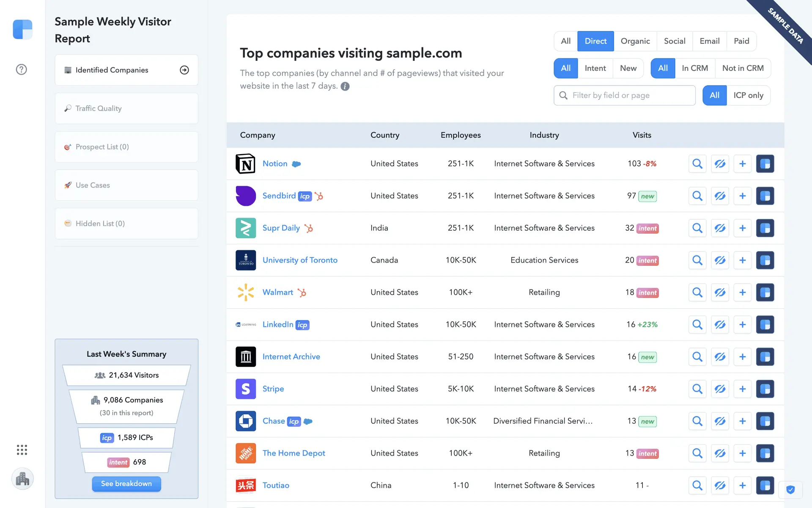Screen dimensions: 812x508
Task: Open the LinkedIn company link
Action: (x=277, y=324)
